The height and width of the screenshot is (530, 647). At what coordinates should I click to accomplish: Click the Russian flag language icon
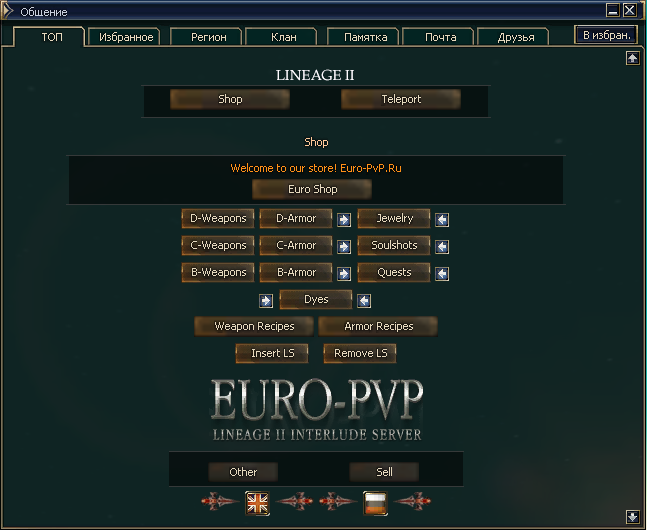coord(375,503)
